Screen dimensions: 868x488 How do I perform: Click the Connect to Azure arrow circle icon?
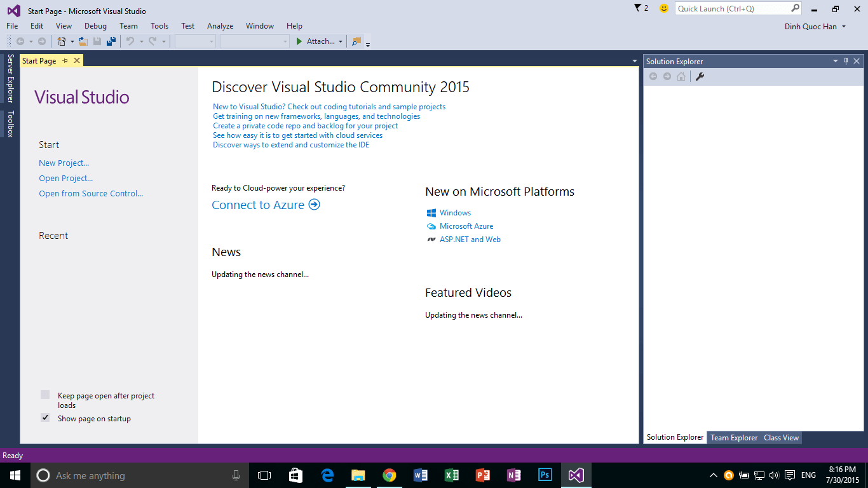click(x=314, y=205)
